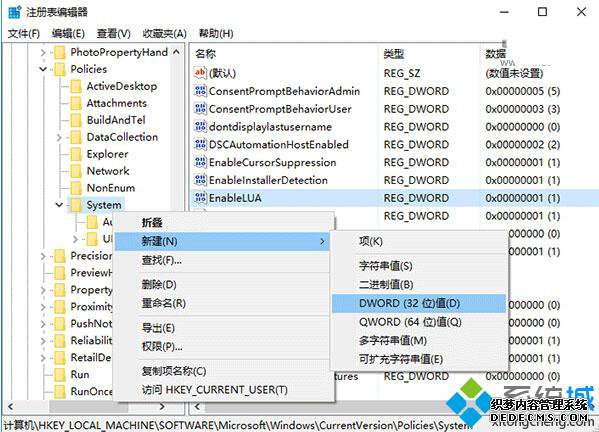
Task: Click the Run folder icon
Action: pos(60,374)
